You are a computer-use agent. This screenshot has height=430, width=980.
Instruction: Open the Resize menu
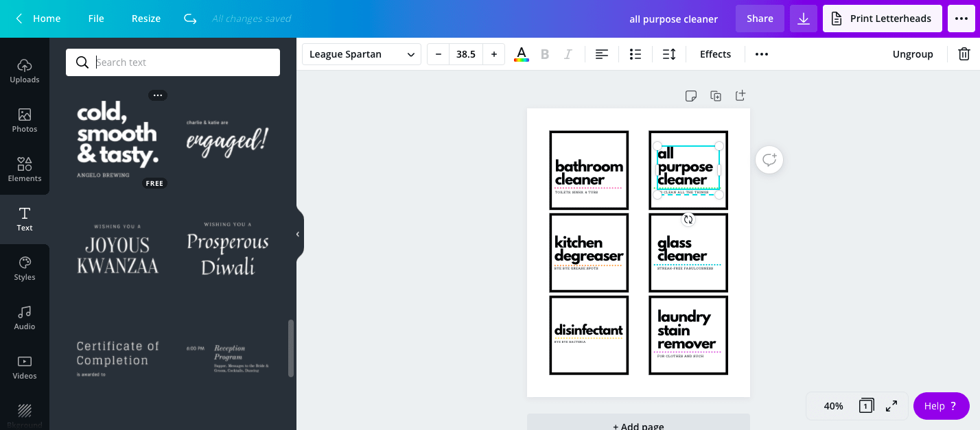coord(146,19)
